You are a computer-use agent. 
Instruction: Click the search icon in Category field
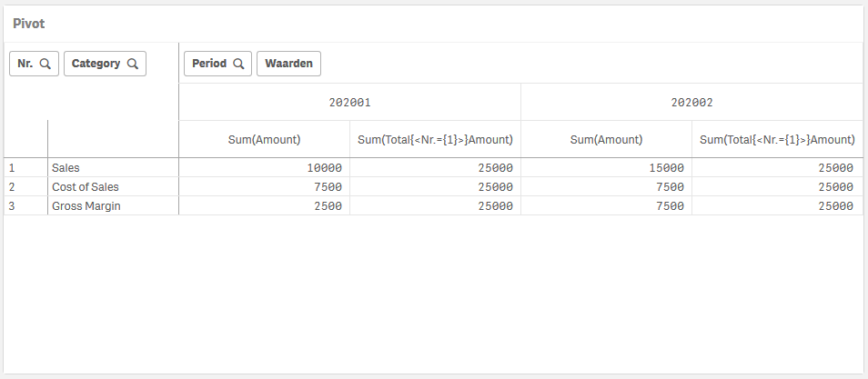click(132, 64)
